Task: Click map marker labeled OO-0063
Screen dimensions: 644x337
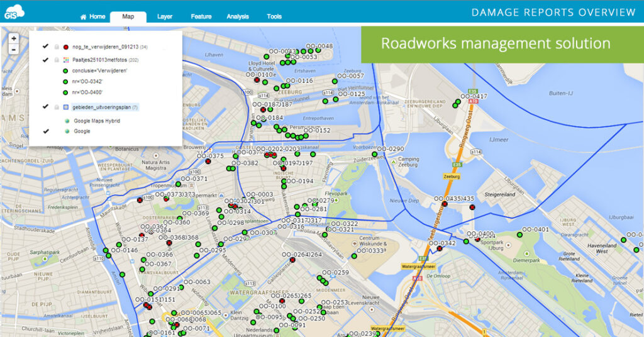Action: pos(181,287)
